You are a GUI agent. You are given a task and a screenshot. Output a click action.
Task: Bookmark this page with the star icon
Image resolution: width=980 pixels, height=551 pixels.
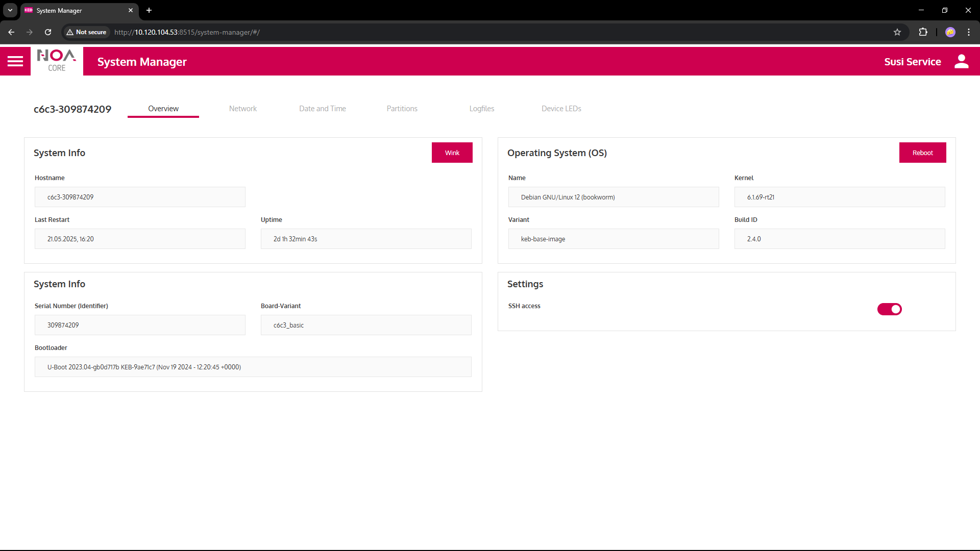click(x=897, y=32)
